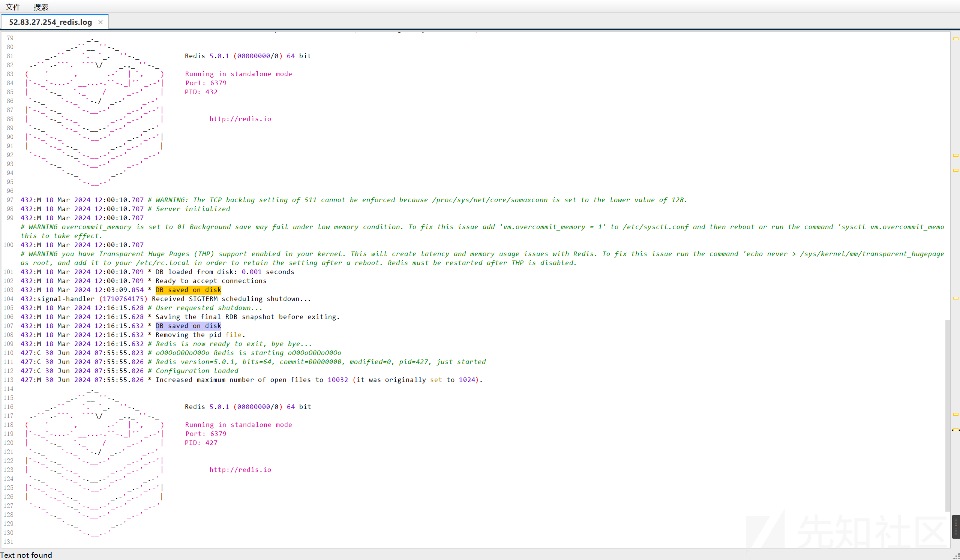Click '# Configuration loaded' text
960x560 pixels.
[193, 371]
